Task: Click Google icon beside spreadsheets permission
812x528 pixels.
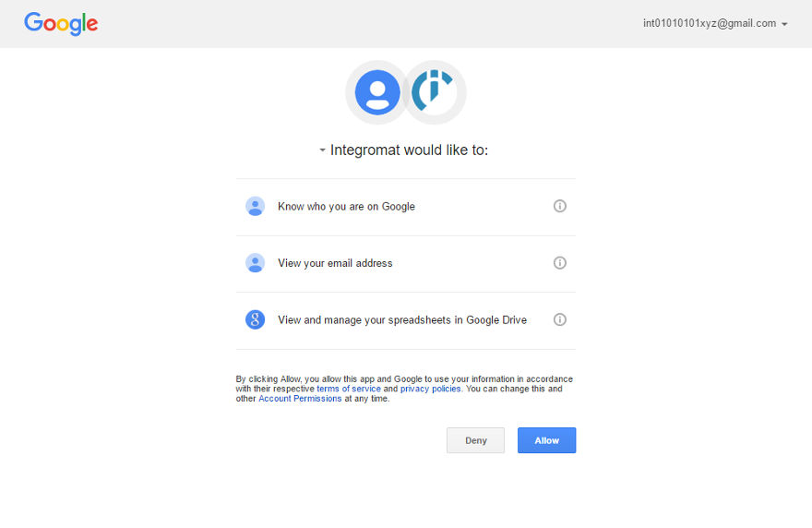Action: [256, 320]
